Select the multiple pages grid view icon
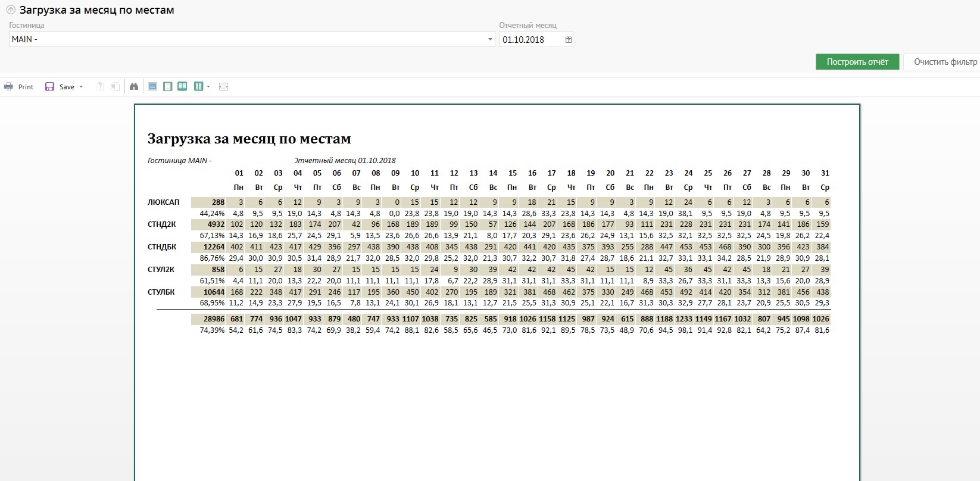 [199, 87]
